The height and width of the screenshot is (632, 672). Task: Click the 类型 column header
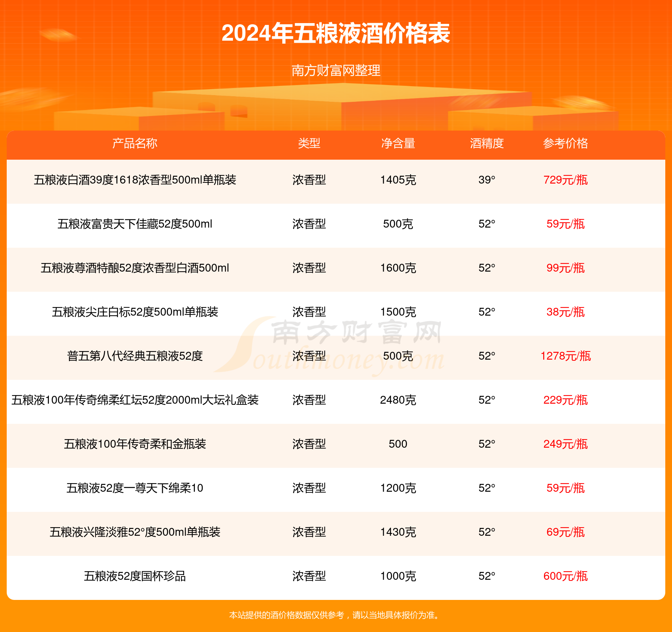tap(309, 143)
